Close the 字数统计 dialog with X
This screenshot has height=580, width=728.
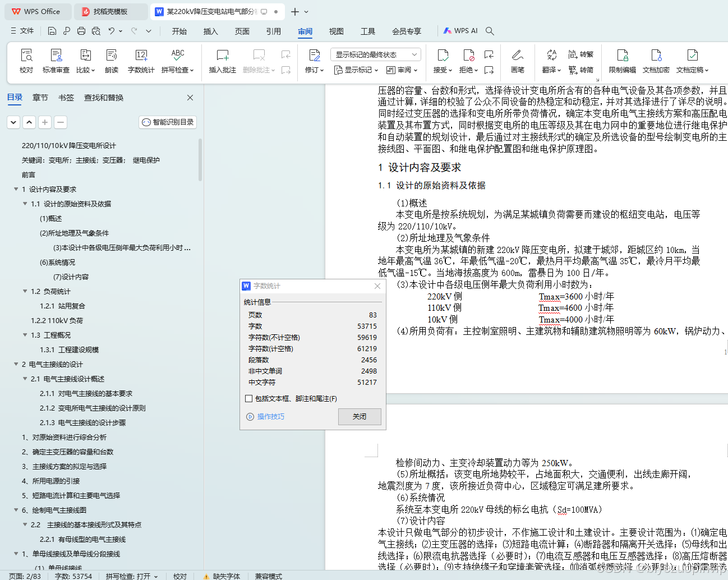tap(377, 286)
